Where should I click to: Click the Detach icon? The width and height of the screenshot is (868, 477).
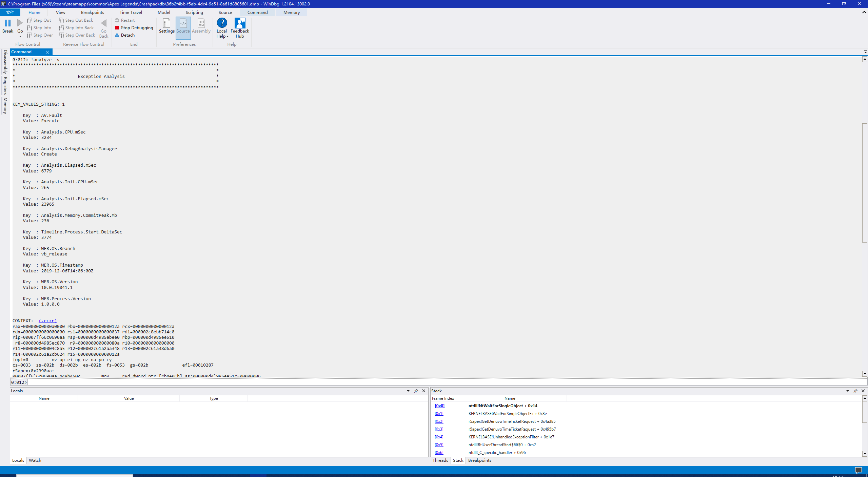tap(117, 35)
